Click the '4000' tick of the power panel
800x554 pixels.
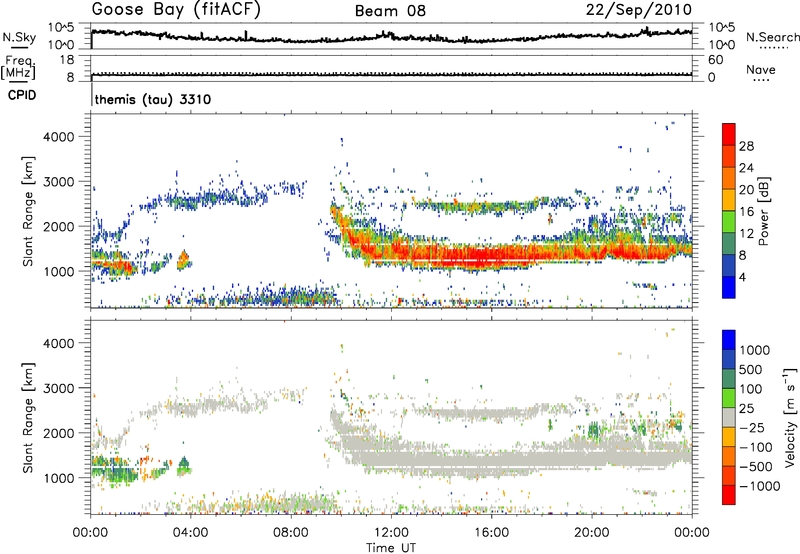tap(59, 137)
